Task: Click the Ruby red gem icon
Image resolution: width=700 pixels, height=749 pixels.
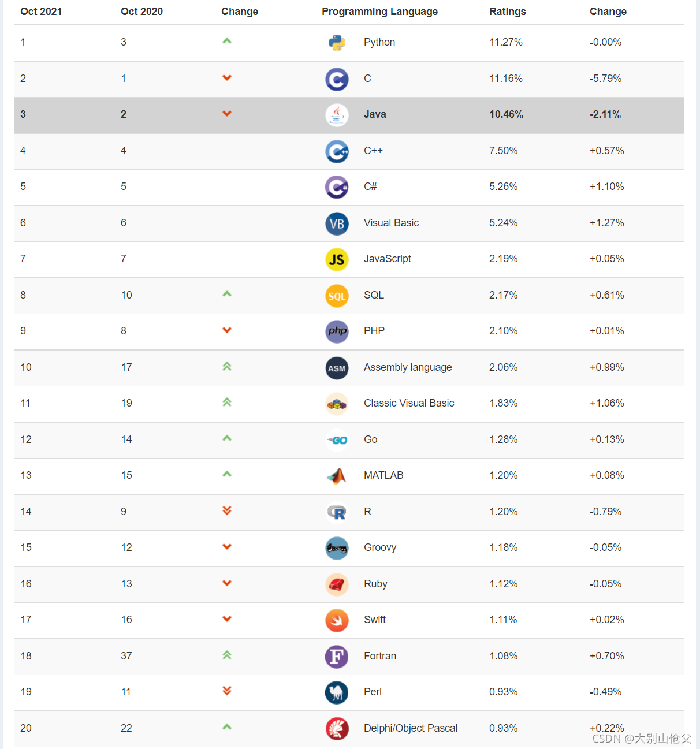Action: [337, 584]
